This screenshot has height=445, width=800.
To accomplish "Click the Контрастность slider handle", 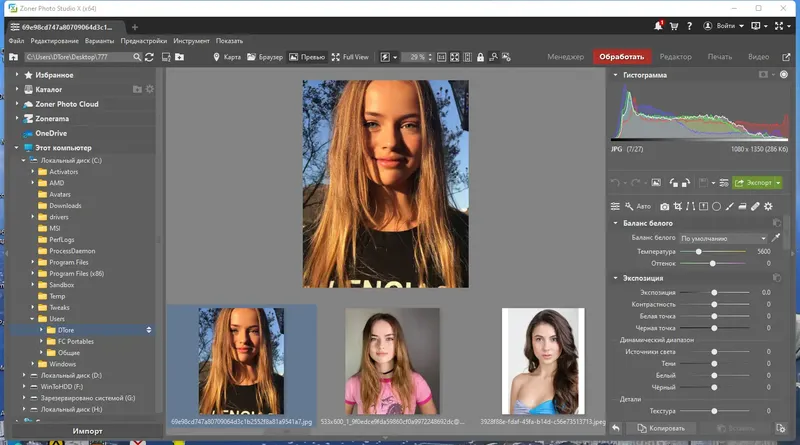I will [713, 304].
